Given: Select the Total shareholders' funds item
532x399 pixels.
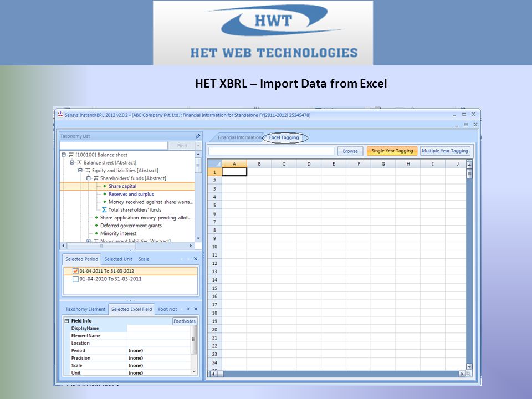Looking at the screenshot, I should pyautogui.click(x=134, y=209).
